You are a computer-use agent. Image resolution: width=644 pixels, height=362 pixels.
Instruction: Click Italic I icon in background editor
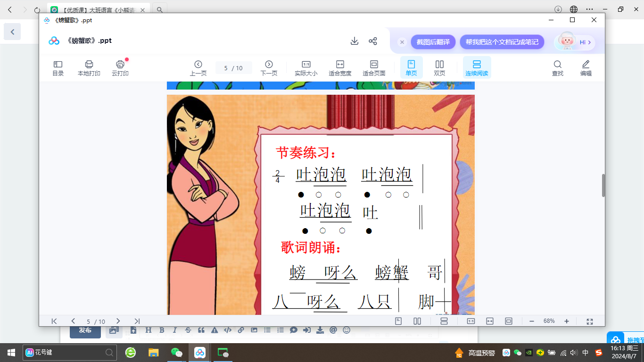coord(175,330)
